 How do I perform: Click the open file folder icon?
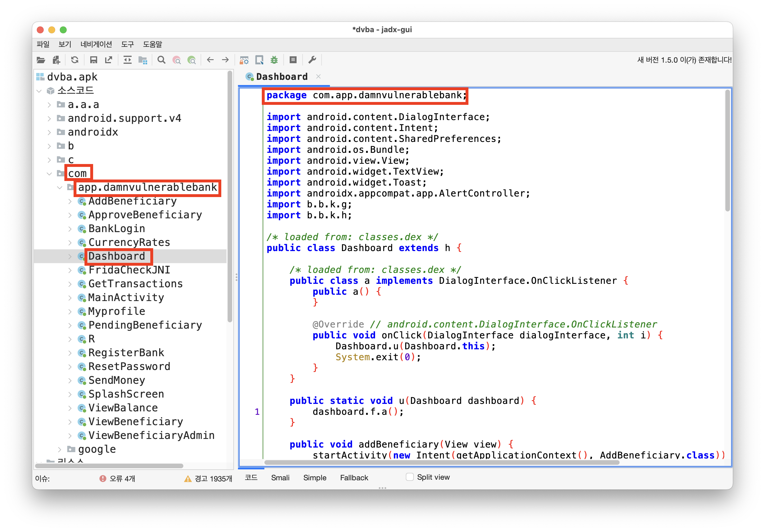pos(41,60)
